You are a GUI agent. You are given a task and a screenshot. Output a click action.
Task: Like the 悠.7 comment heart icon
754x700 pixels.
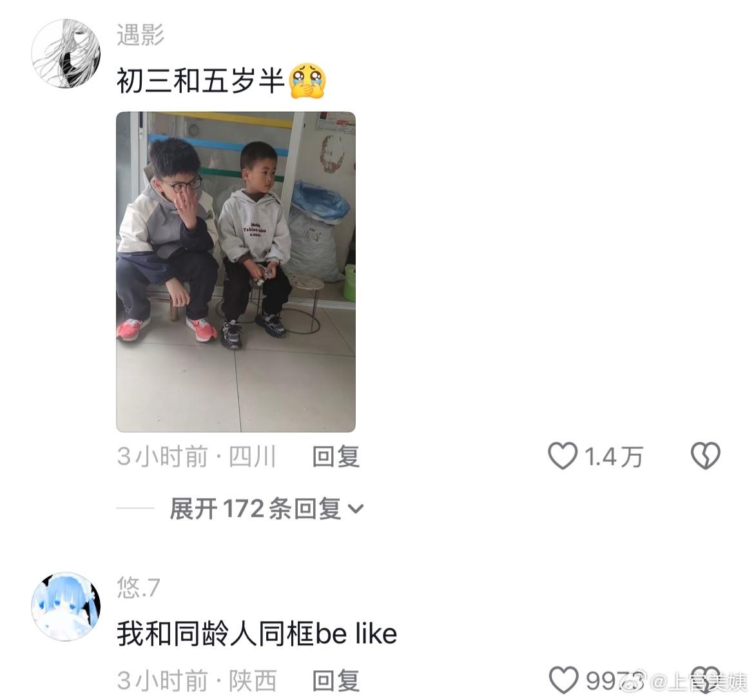click(x=563, y=680)
